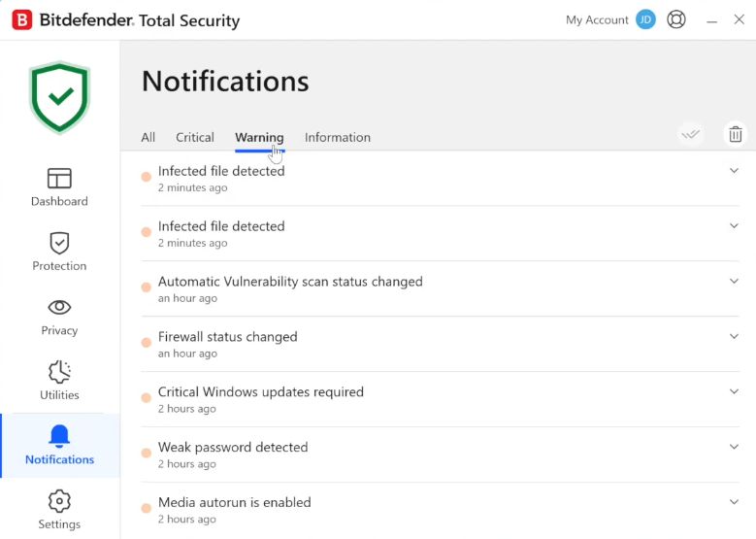Viewport: 756px width, 539px height.
Task: Switch to the Information tab
Action: (x=338, y=137)
